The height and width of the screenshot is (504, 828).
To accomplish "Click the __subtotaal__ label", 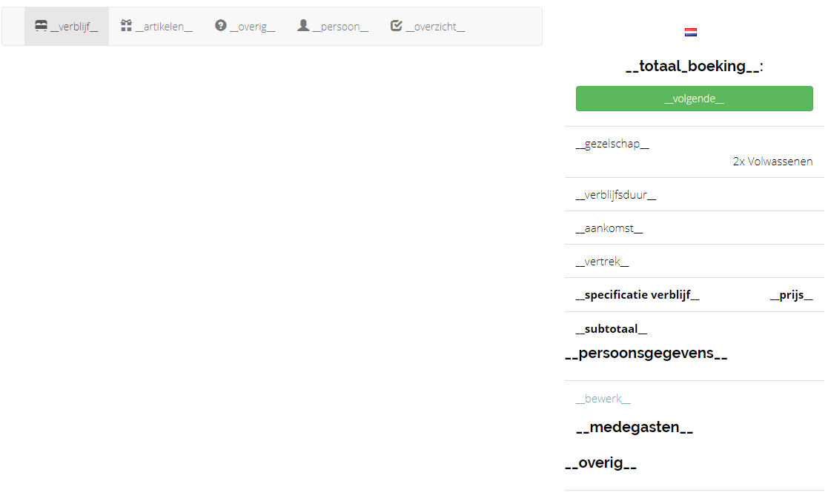I will (612, 329).
